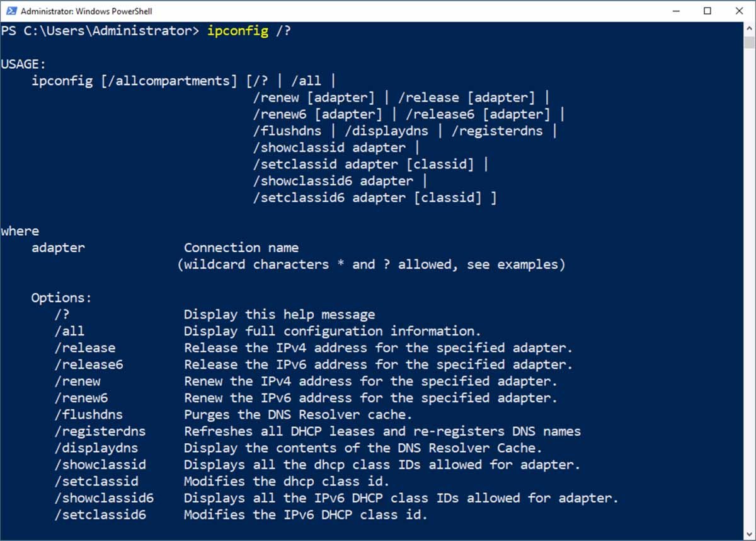Image resolution: width=756 pixels, height=541 pixels.
Task: Click the adapter connection name description
Action: pos(241,247)
